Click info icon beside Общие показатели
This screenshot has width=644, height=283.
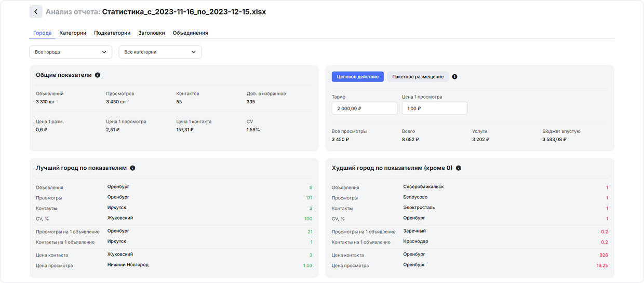(98, 75)
